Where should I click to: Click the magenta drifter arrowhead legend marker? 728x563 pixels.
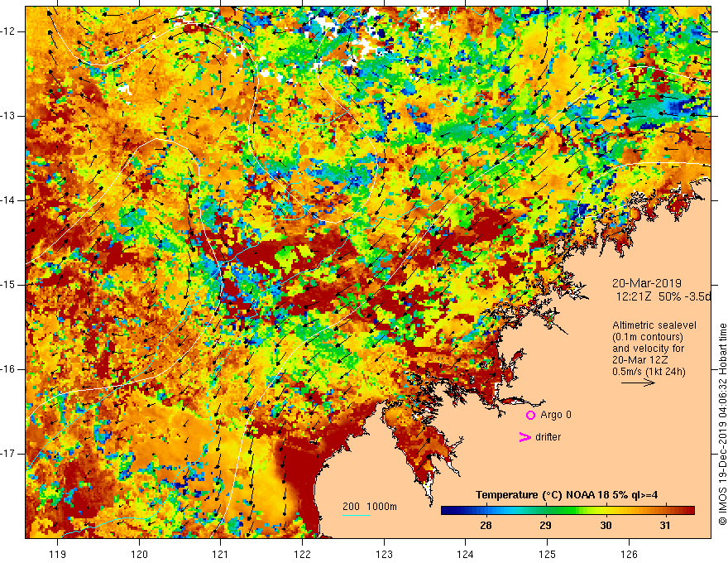[524, 437]
